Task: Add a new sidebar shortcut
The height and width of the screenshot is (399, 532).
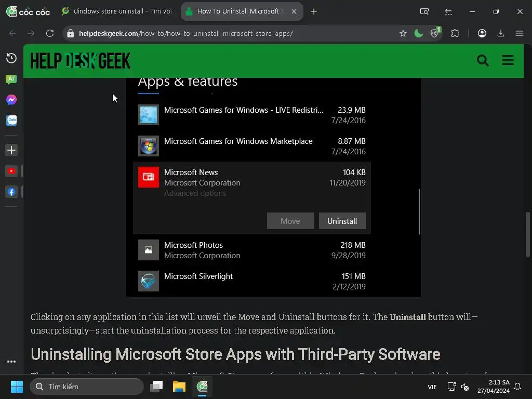Action: (11, 150)
